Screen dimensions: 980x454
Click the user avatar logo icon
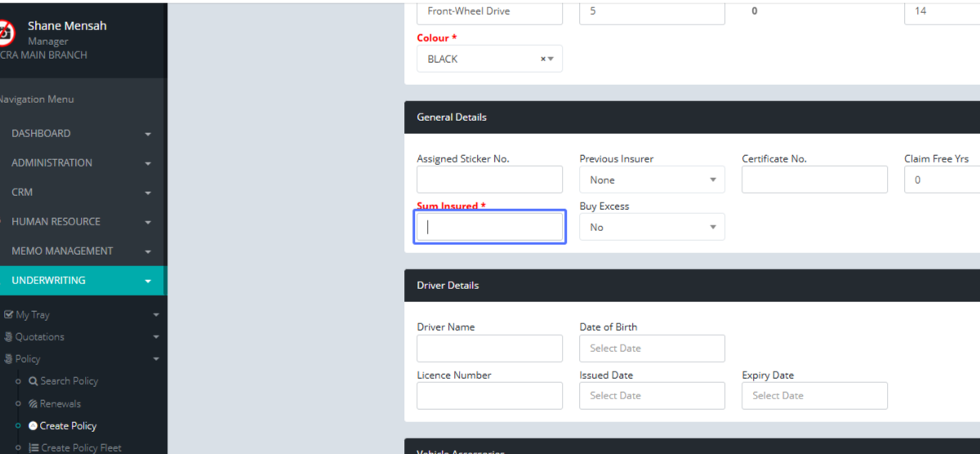[x=7, y=33]
